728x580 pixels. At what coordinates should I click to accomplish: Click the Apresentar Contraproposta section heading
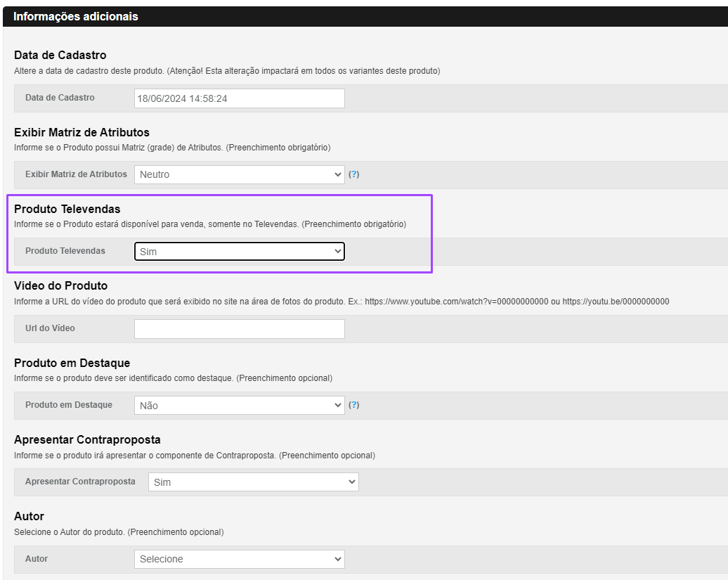(x=87, y=439)
